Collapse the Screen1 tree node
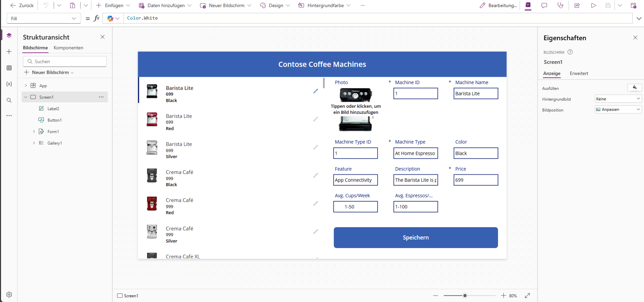 coord(25,97)
